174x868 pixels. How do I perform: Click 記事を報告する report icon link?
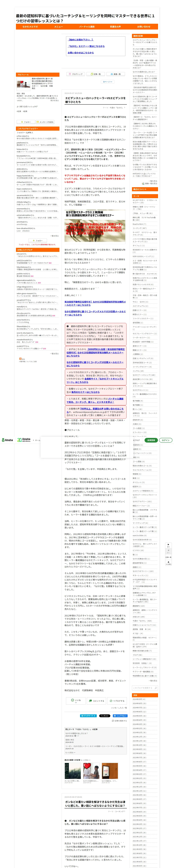pos(119,721)
